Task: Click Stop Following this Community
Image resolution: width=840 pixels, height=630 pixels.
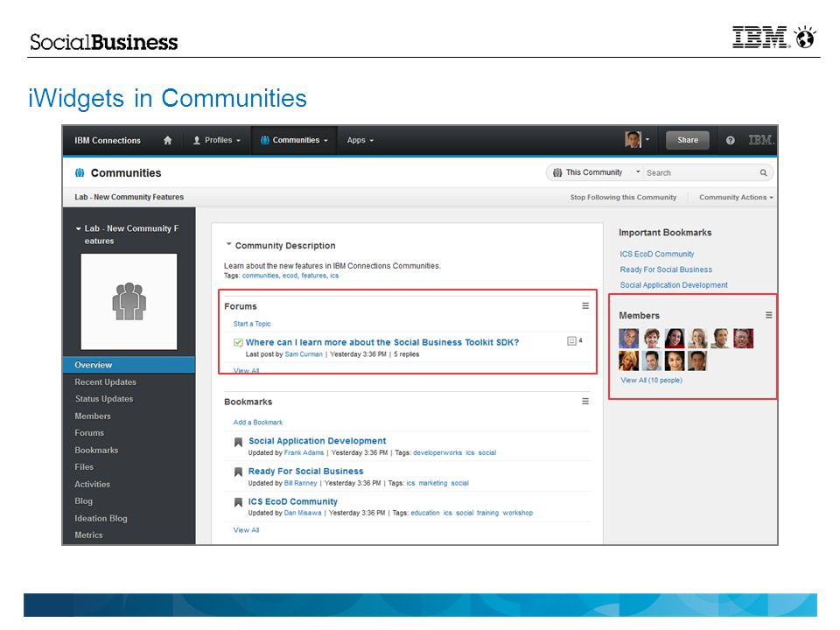Action: (x=623, y=197)
